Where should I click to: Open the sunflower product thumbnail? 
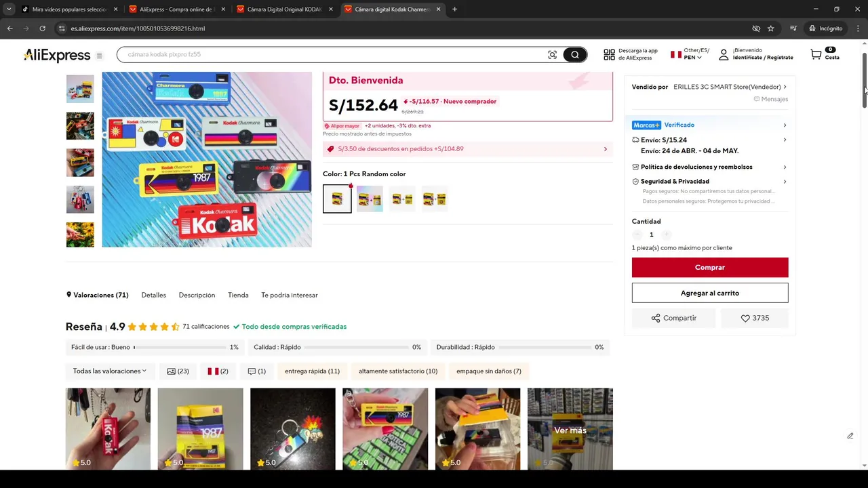[x=80, y=235]
